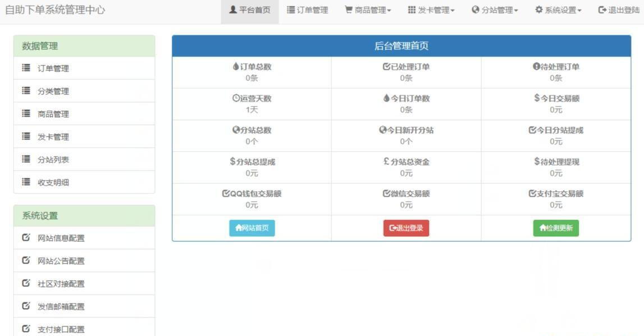Click edit icon next to 网站信息配置
Image resolution: width=644 pixels, height=336 pixels.
pos(26,237)
